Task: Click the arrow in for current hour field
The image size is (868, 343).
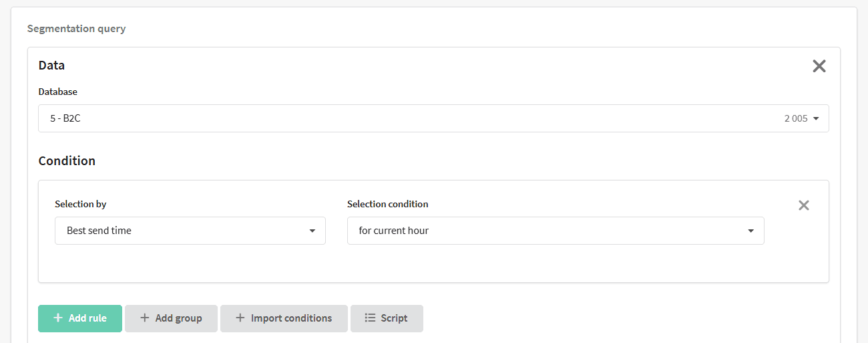Action: click(x=750, y=231)
